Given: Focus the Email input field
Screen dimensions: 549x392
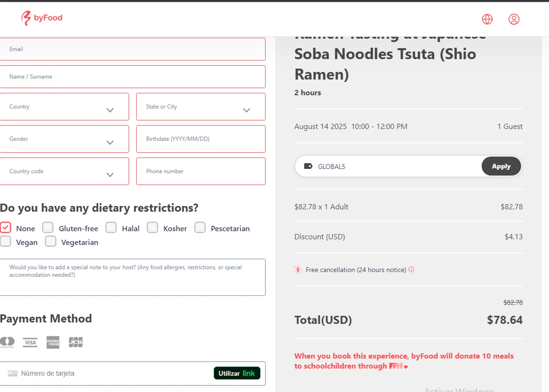Looking at the screenshot, I should (x=132, y=49).
